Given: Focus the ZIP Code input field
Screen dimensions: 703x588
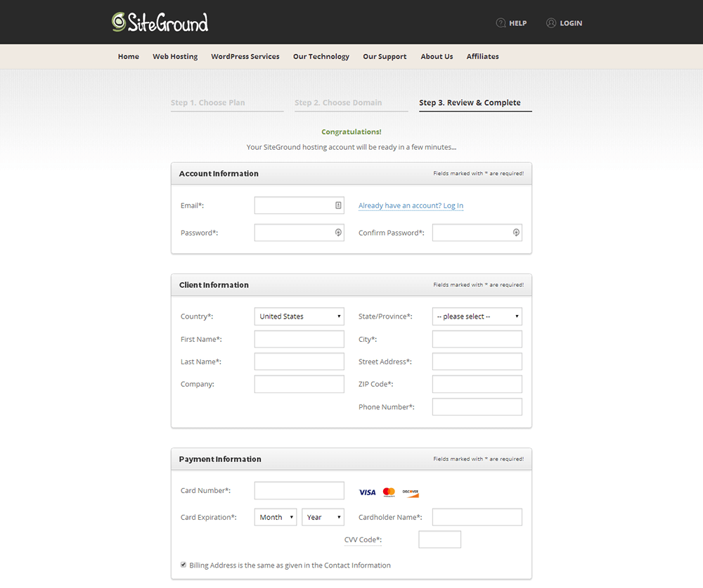Looking at the screenshot, I should tap(477, 384).
